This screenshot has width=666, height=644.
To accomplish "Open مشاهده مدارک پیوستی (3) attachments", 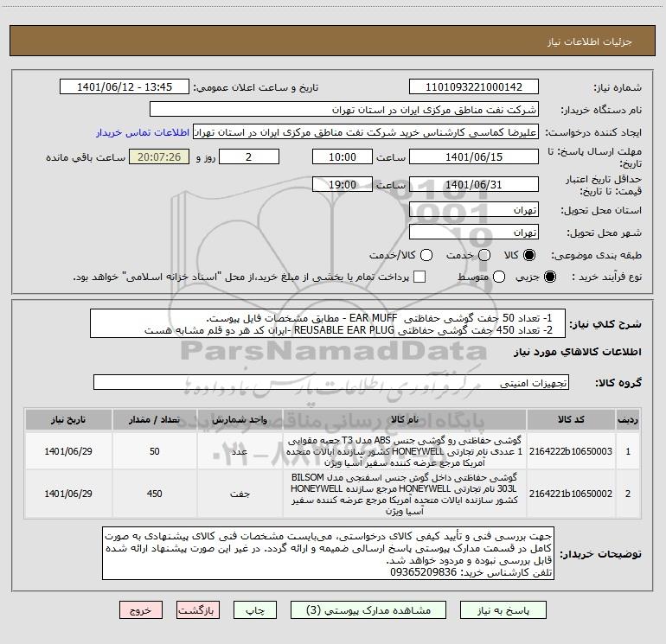I will coord(368,610).
